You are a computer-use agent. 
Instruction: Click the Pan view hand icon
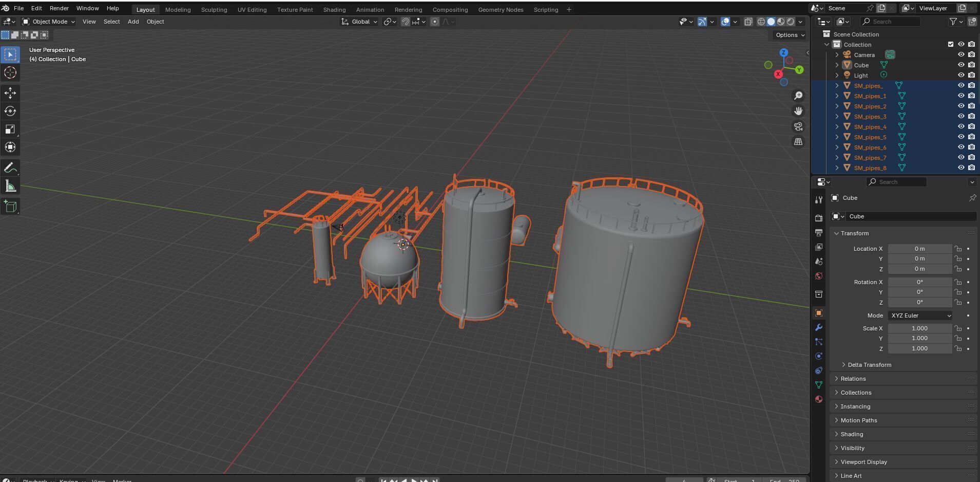[798, 111]
